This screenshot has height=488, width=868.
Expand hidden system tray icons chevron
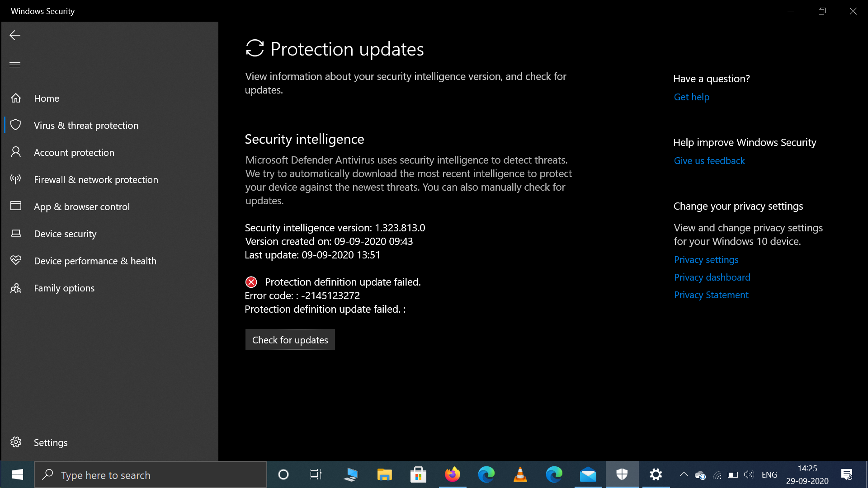(x=684, y=474)
